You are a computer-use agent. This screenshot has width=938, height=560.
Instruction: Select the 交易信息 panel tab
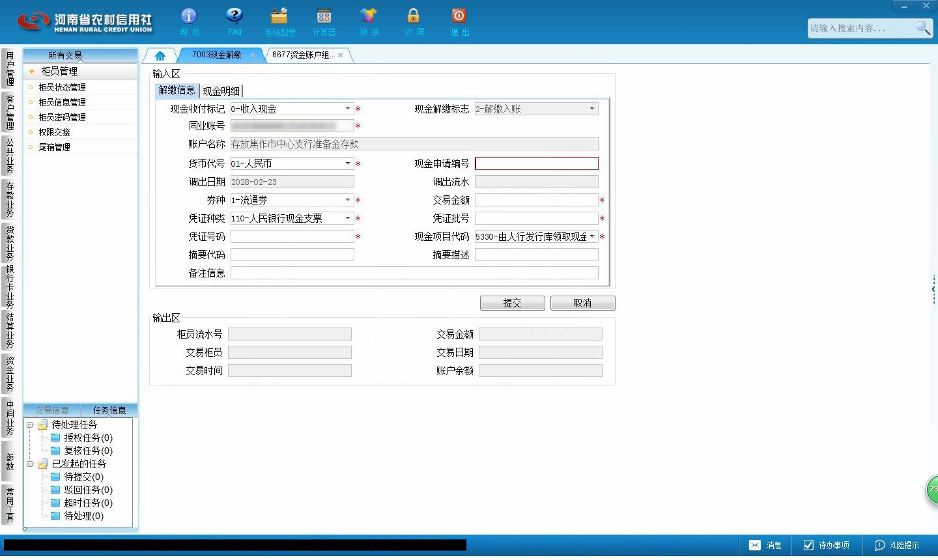pos(52,410)
